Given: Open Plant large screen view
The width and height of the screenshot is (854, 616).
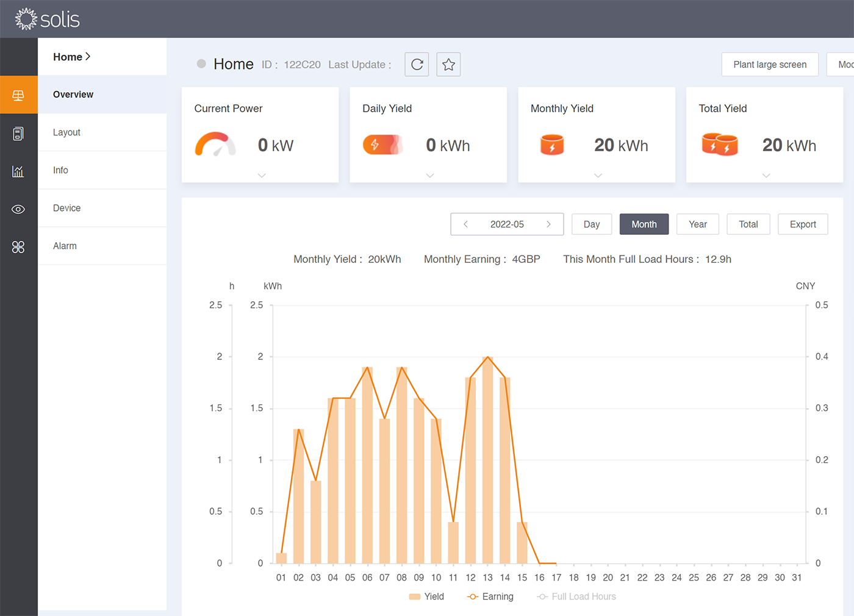Looking at the screenshot, I should click(769, 65).
